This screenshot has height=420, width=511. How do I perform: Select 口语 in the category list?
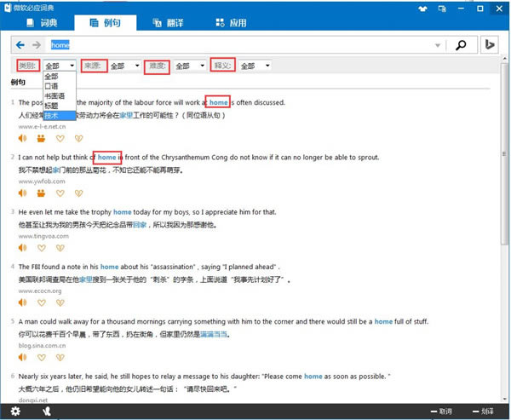coord(52,86)
